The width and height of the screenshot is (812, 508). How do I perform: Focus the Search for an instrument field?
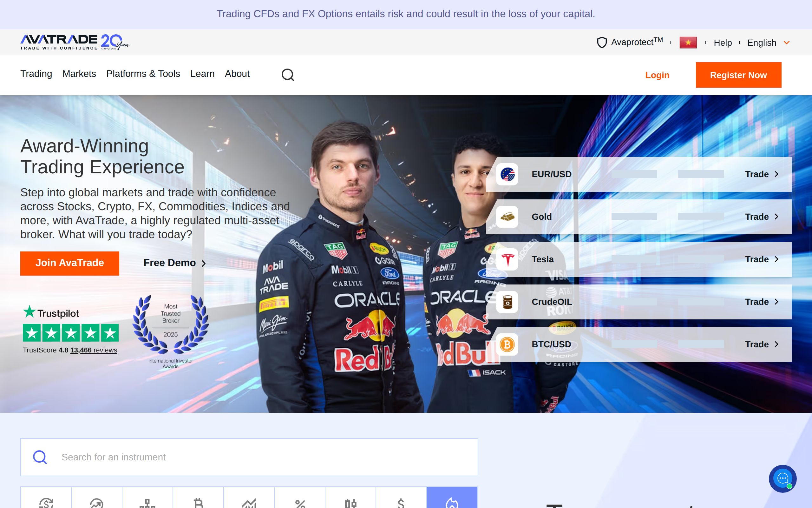(x=249, y=457)
